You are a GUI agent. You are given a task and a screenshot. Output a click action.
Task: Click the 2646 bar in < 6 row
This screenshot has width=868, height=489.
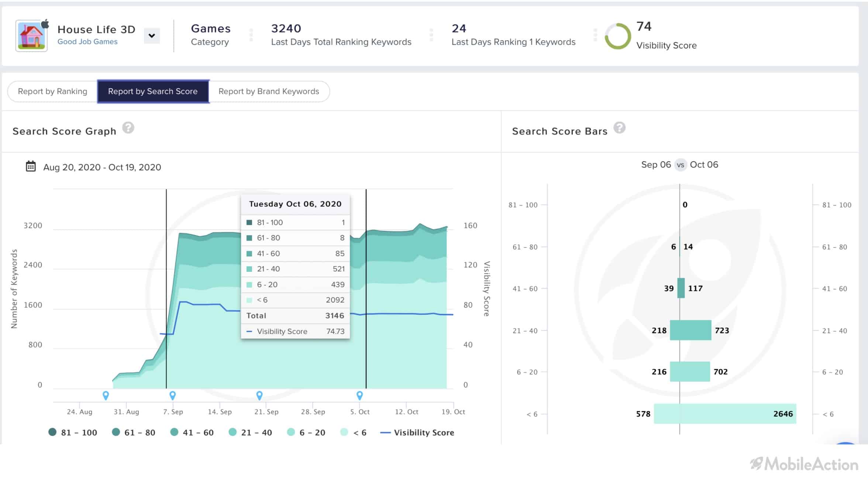coord(738,414)
